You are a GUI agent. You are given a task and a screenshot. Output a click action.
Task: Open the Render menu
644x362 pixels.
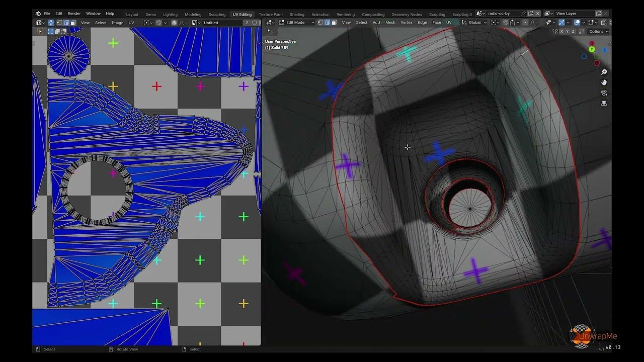tap(74, 14)
